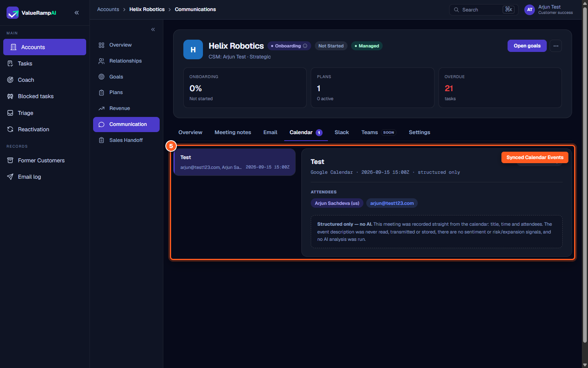The image size is (588, 368).
Task: Open Coach from the main sidebar
Action: [45, 80]
